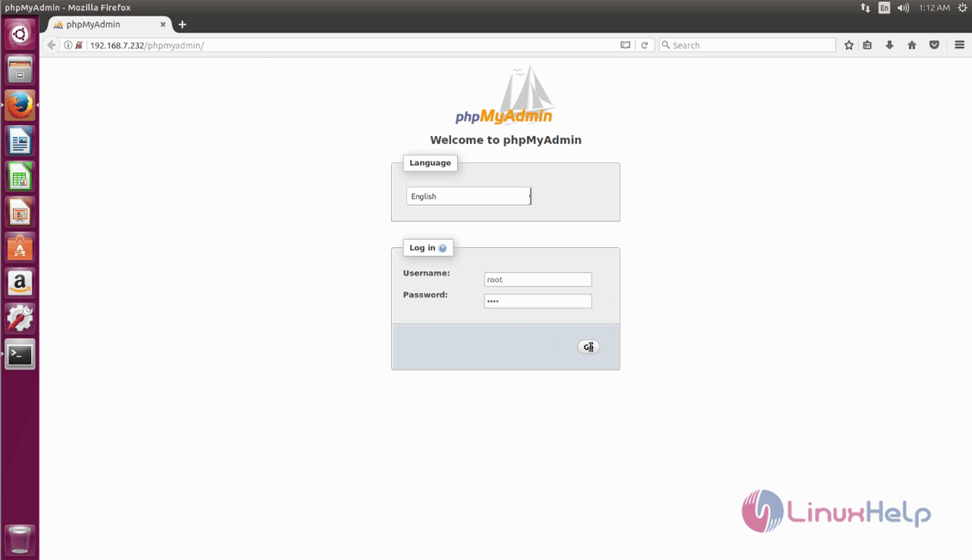Open System Settings from the launcher
The width and height of the screenshot is (972, 560).
click(20, 319)
